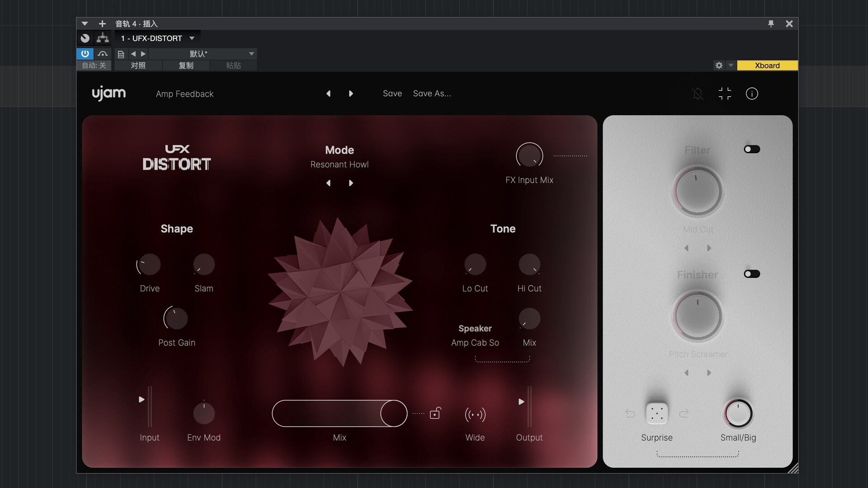Image resolution: width=868 pixels, height=488 pixels.
Task: Open the plugin info (i) icon
Action: click(x=752, y=94)
